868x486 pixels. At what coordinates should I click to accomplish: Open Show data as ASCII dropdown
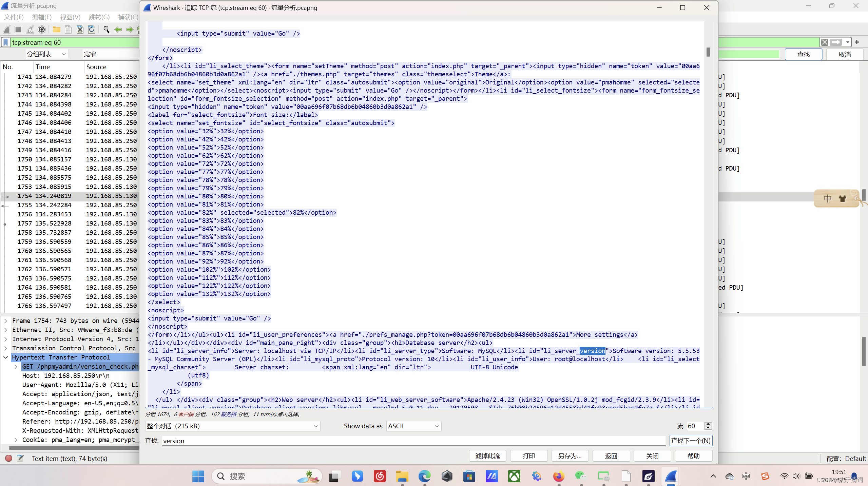coord(413,426)
